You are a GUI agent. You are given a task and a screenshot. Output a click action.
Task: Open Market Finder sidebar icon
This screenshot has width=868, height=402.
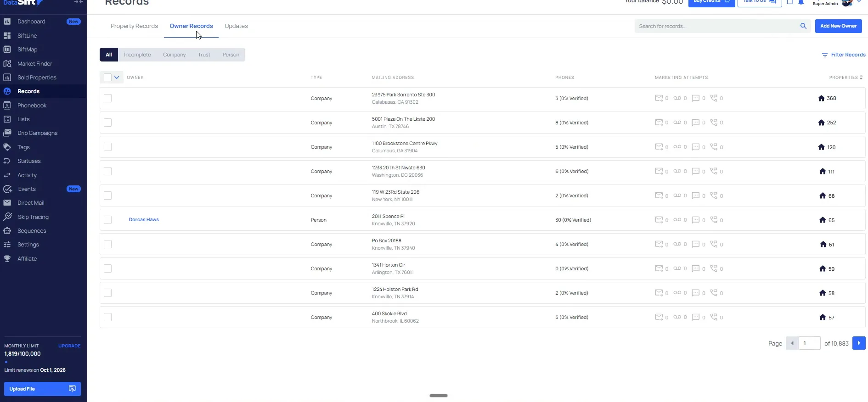[7, 64]
